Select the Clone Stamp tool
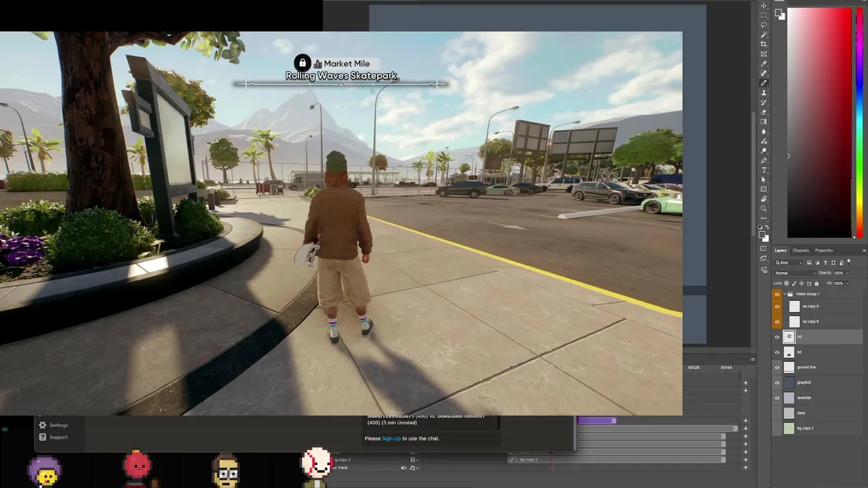868x488 pixels. tap(764, 92)
